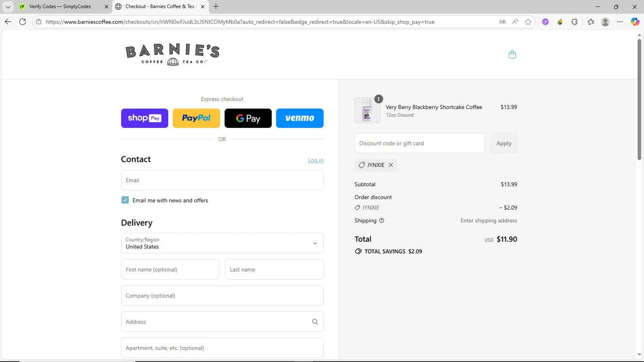Screen dimensions: 644x362
Task: Pay with Shop Pay button
Action: 145,118
